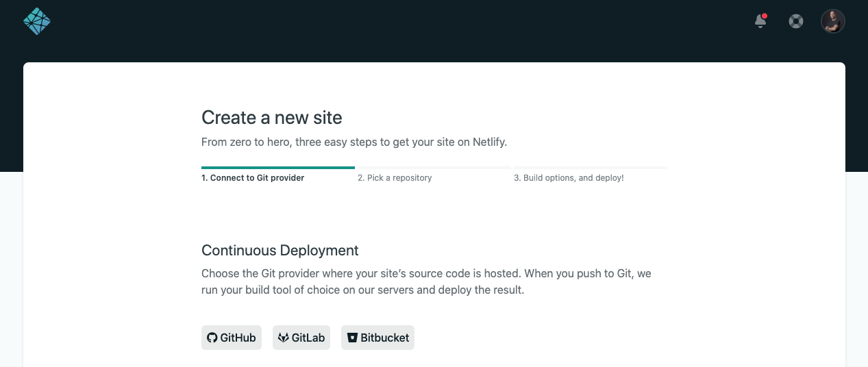Click the Netlify logo icon

(37, 21)
